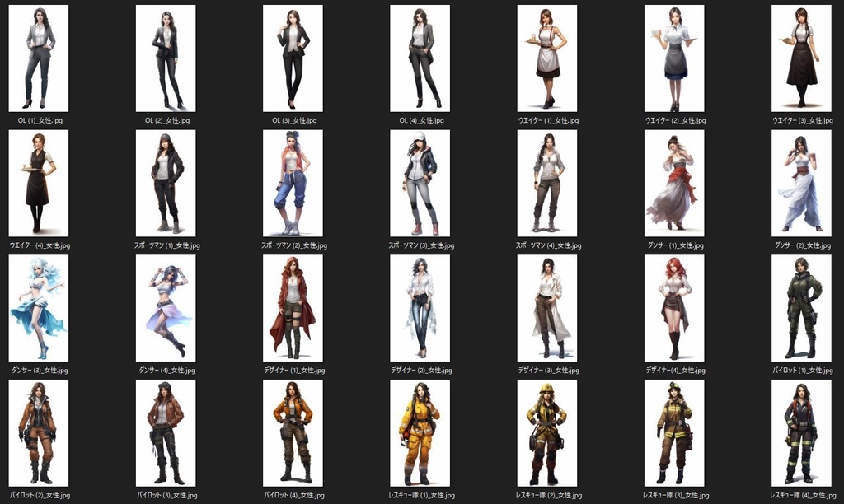Select the デザイナー (1)_女性.jpg thumbnail

click(293, 308)
